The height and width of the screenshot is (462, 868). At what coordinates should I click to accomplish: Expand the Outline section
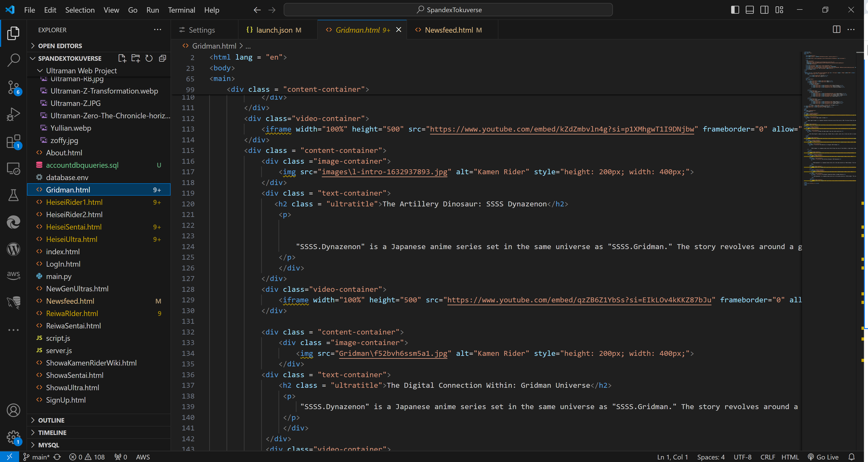[x=99, y=420]
